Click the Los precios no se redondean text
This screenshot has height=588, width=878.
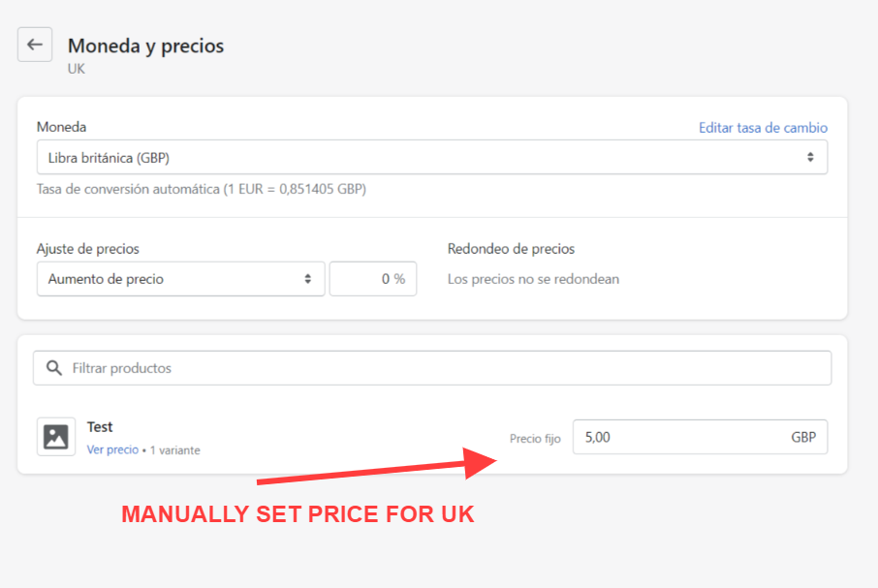click(533, 279)
